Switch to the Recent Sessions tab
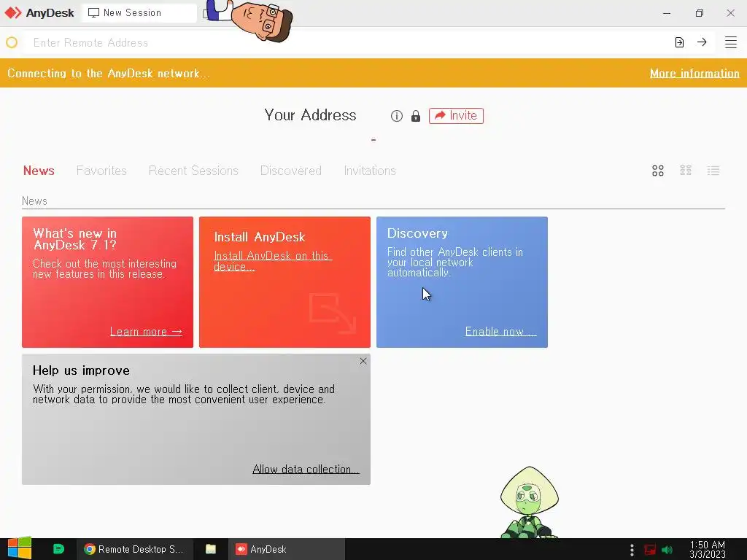Screen dimensions: 747x560 click(193, 171)
